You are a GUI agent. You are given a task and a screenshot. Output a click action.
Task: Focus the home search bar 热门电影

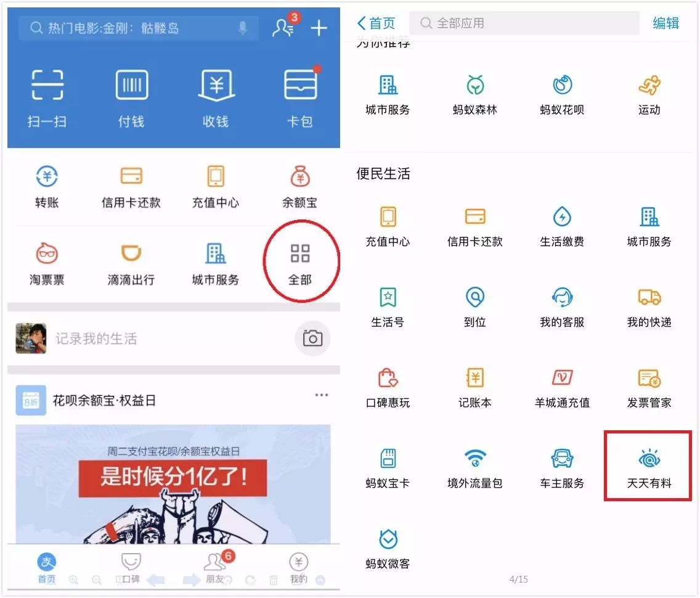point(139,28)
